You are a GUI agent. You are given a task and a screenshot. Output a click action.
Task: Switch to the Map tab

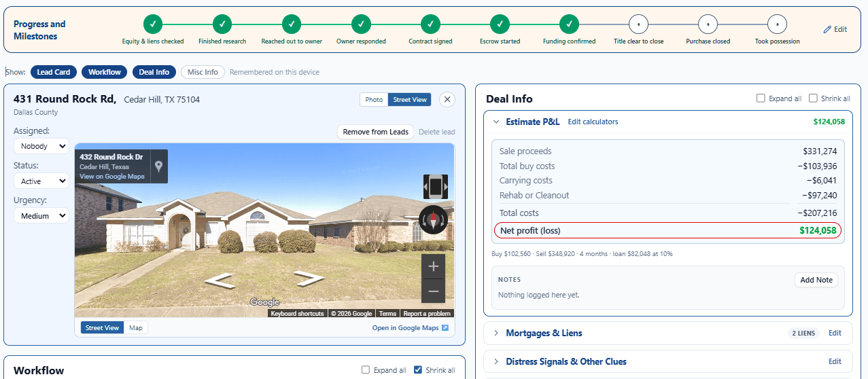point(136,328)
